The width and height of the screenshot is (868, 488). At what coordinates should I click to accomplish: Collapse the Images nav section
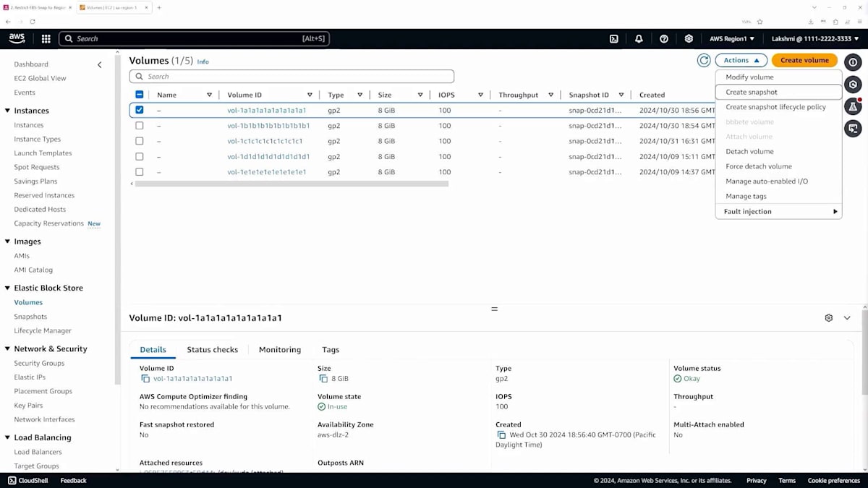pyautogui.click(x=8, y=241)
